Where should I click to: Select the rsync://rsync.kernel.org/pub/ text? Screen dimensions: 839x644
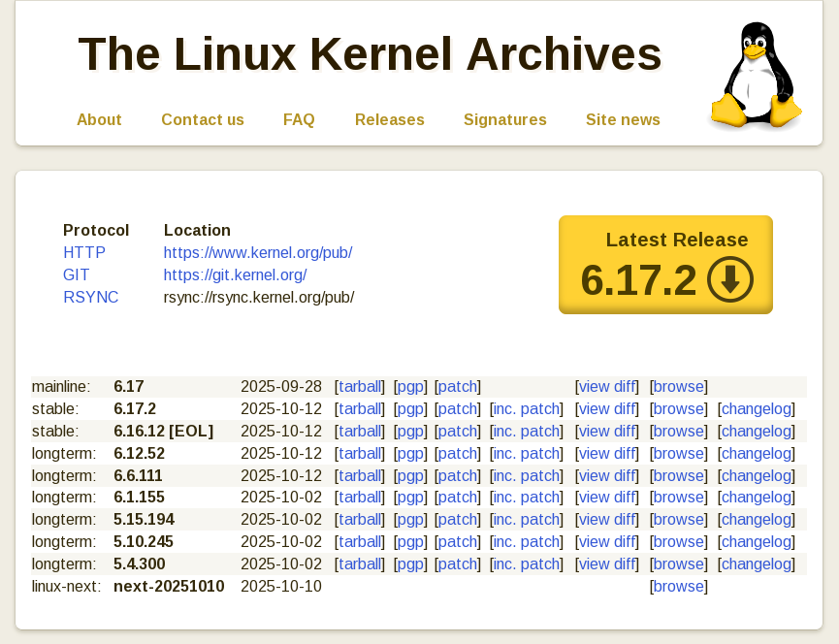tap(259, 298)
